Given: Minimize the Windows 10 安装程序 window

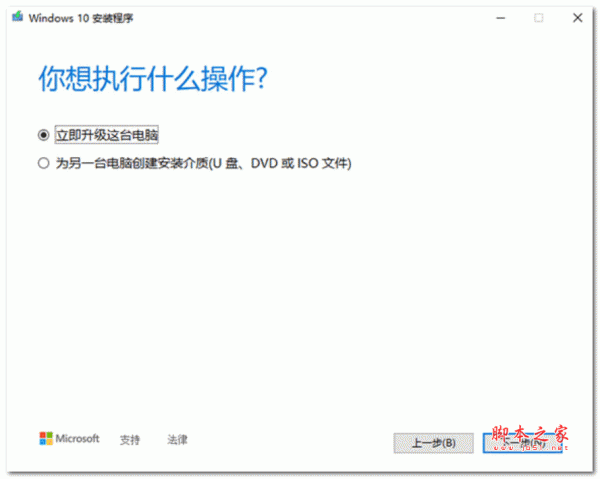Looking at the screenshot, I should point(501,18).
